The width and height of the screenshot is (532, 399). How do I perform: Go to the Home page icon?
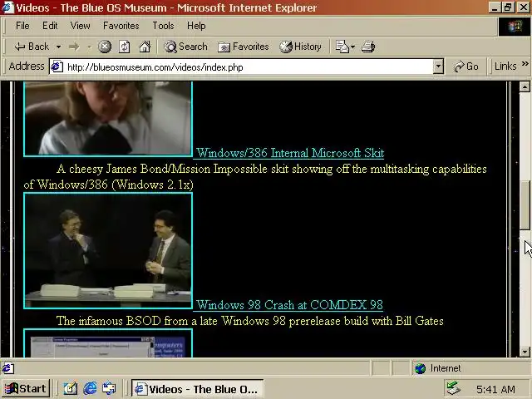click(x=145, y=47)
